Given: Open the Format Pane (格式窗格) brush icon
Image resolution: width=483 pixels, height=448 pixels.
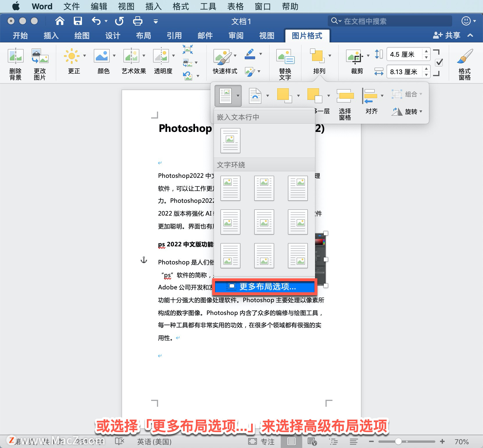Looking at the screenshot, I should click(x=465, y=56).
